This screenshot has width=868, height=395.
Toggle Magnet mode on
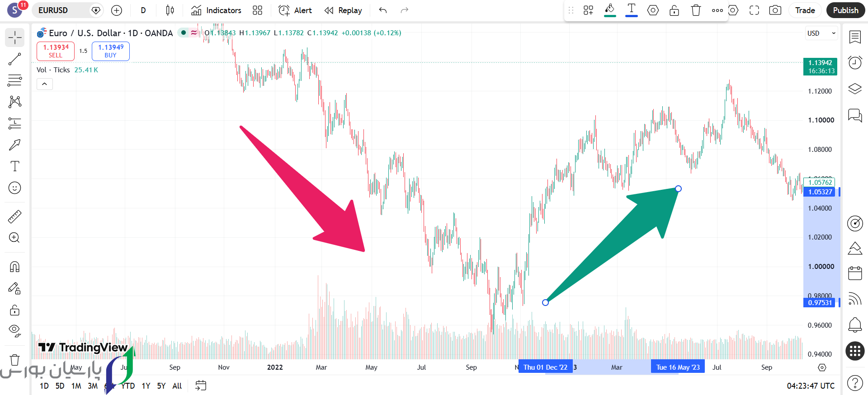[x=14, y=267]
